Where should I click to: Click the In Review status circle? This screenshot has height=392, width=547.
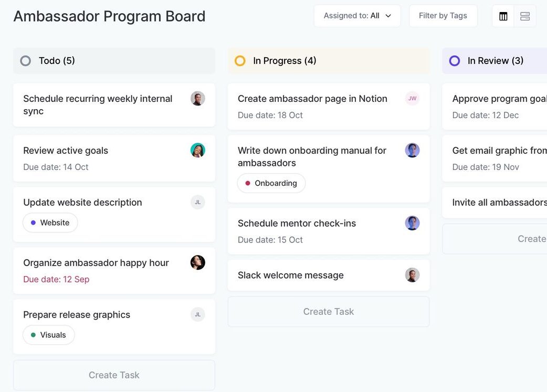[x=455, y=61]
